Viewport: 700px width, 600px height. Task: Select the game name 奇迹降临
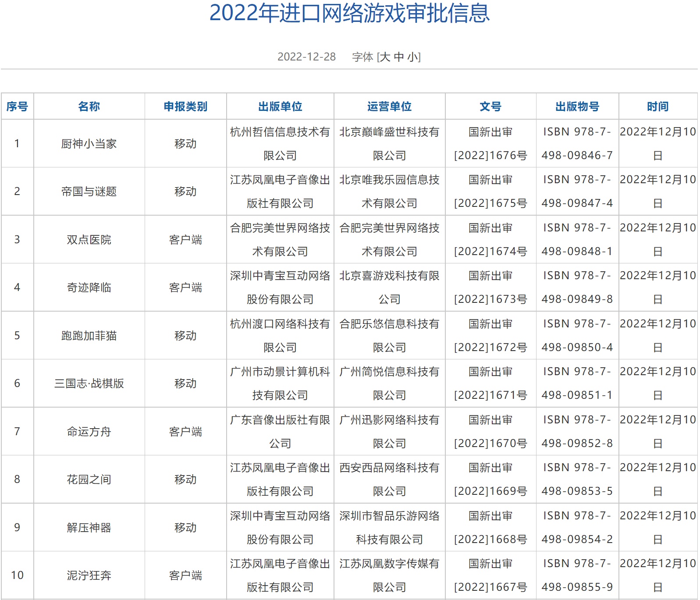click(x=89, y=288)
